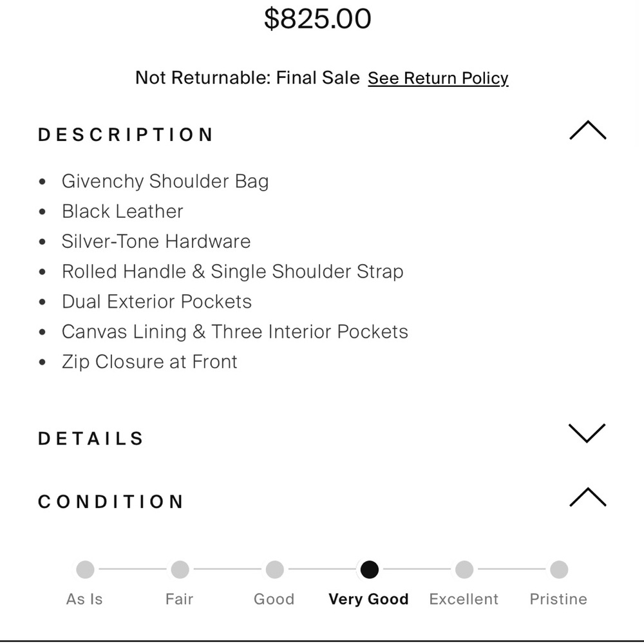The height and width of the screenshot is (644, 644).
Task: Click the Condition section heading
Action: [111, 502]
